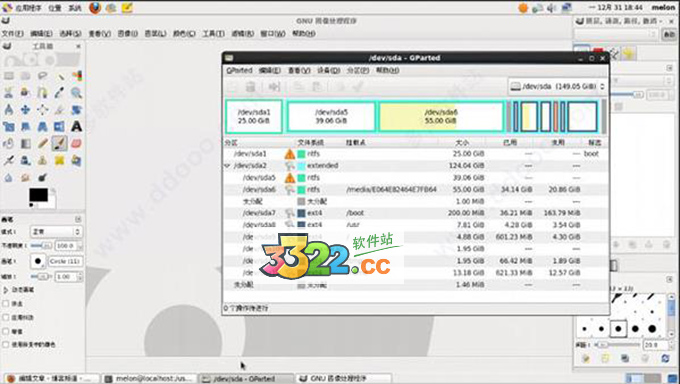Open the 分区(P) menu in GParted
The height and width of the screenshot is (384, 680).
[x=357, y=70]
